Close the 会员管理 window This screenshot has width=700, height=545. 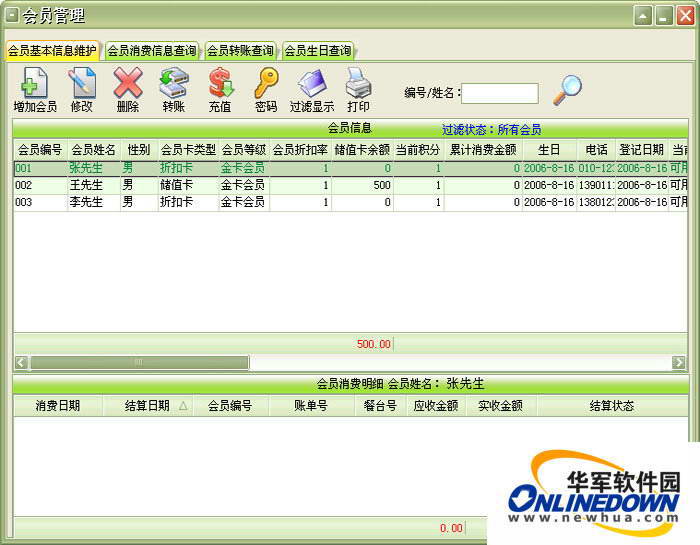[x=686, y=17]
